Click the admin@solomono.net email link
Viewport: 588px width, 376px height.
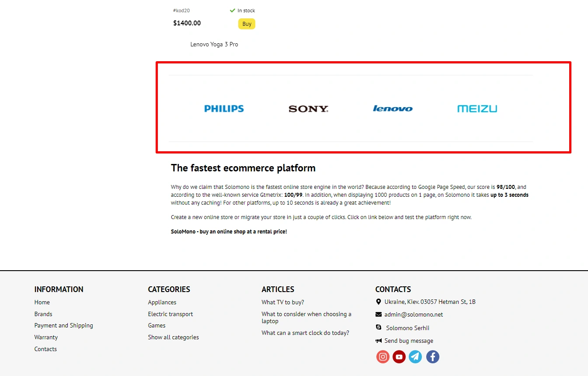point(414,315)
